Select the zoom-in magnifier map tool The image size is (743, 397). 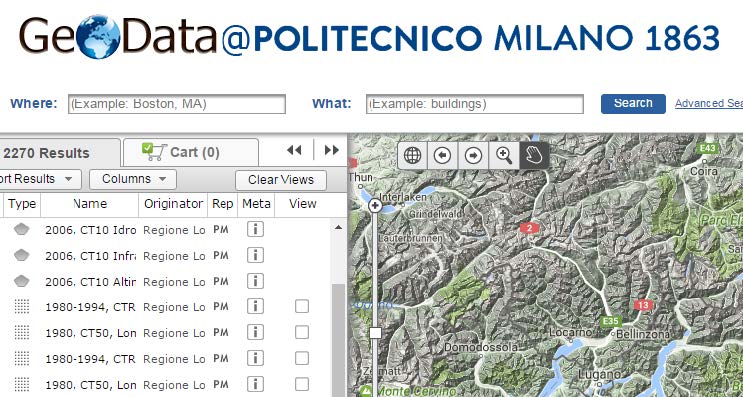click(x=504, y=155)
